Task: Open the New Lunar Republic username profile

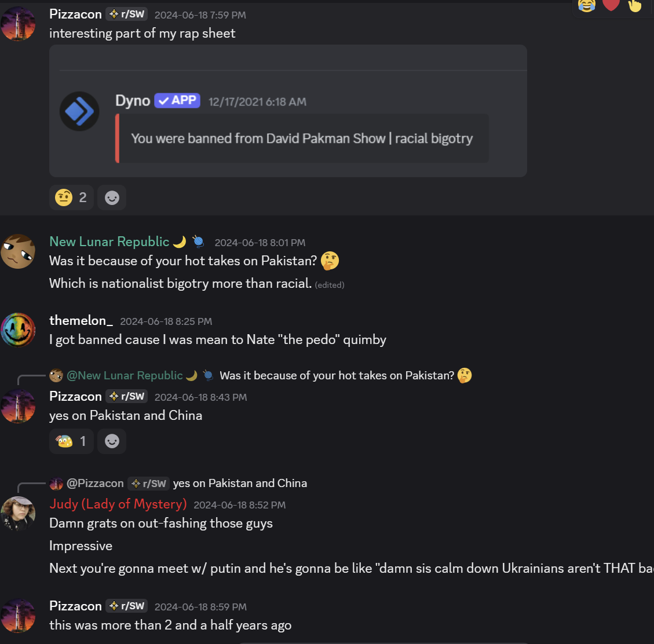Action: coord(109,241)
